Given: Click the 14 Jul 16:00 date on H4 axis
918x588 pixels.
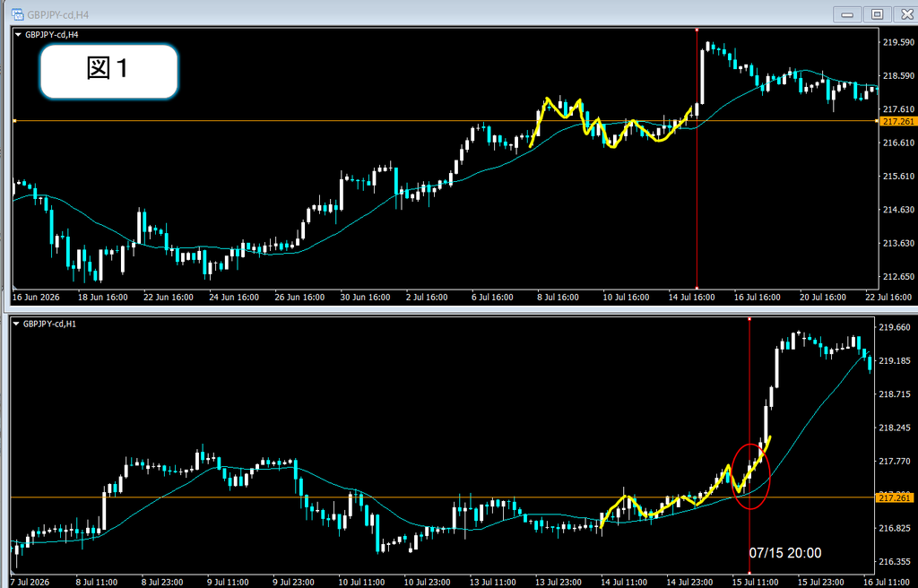Looking at the screenshot, I should (x=692, y=298).
